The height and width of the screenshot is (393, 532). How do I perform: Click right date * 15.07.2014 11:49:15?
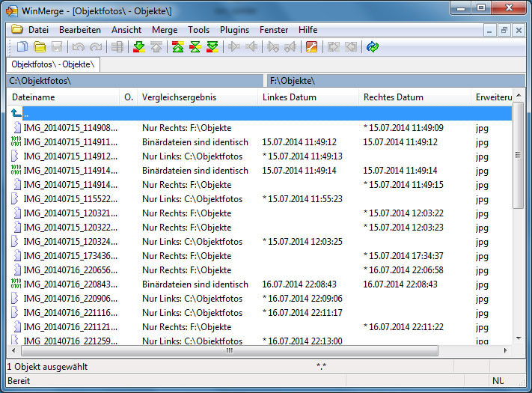[403, 185]
